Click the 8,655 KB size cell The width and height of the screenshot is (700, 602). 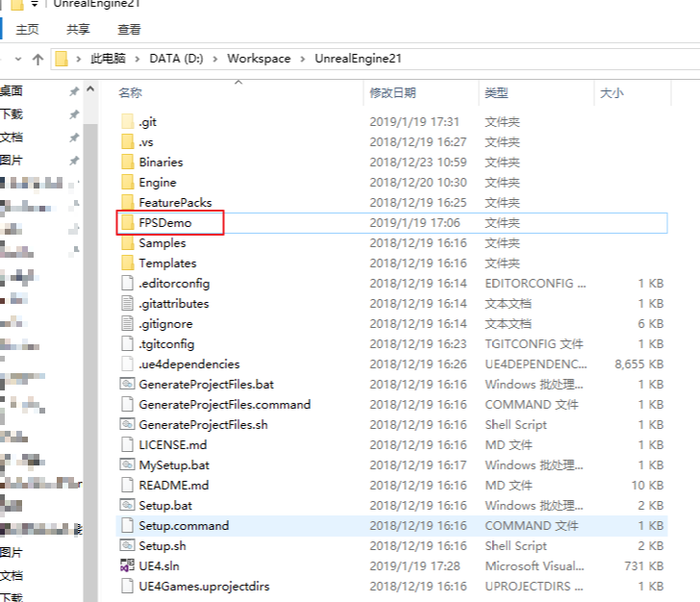[x=638, y=364]
